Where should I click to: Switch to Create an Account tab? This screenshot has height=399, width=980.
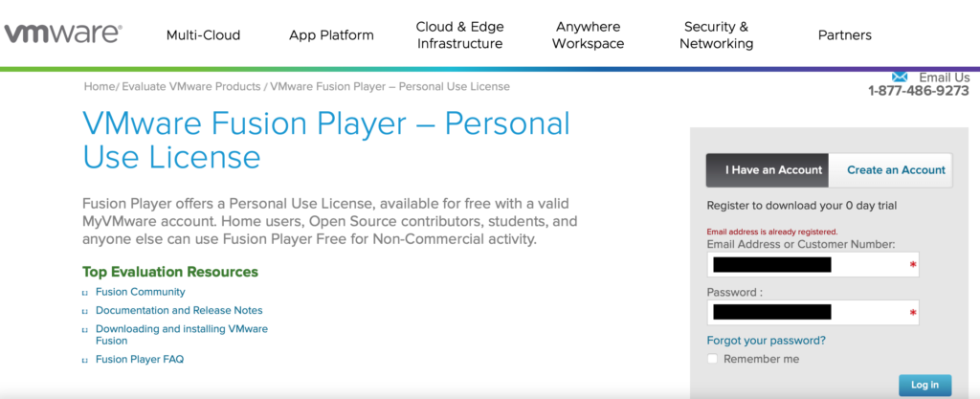(891, 170)
